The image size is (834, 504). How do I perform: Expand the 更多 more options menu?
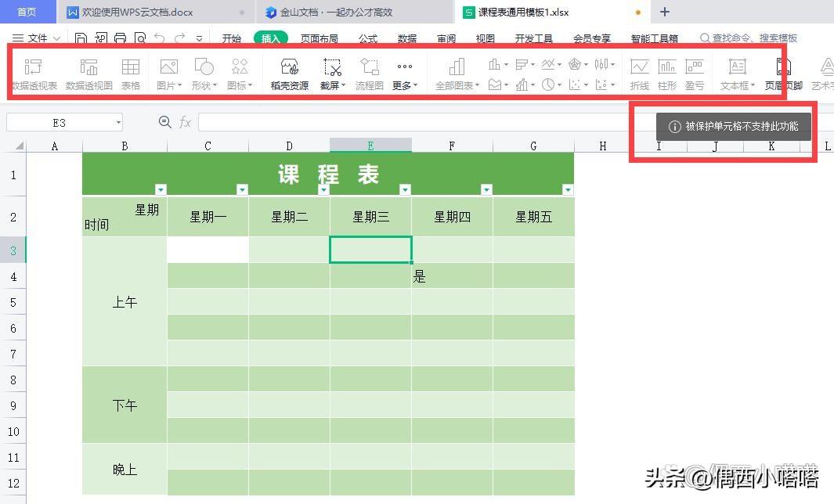coord(405,74)
